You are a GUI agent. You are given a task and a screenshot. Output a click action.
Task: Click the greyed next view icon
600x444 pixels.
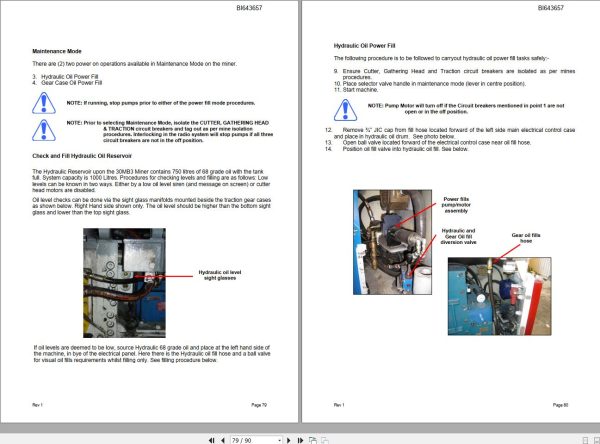[x=325, y=440]
